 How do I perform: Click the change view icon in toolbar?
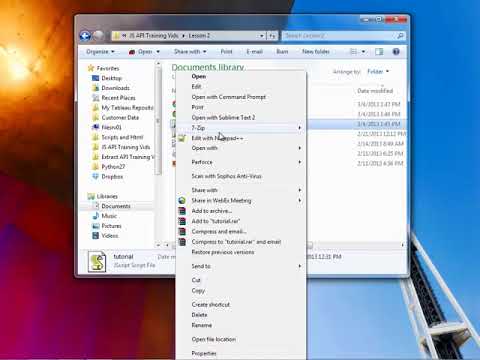pos(353,51)
